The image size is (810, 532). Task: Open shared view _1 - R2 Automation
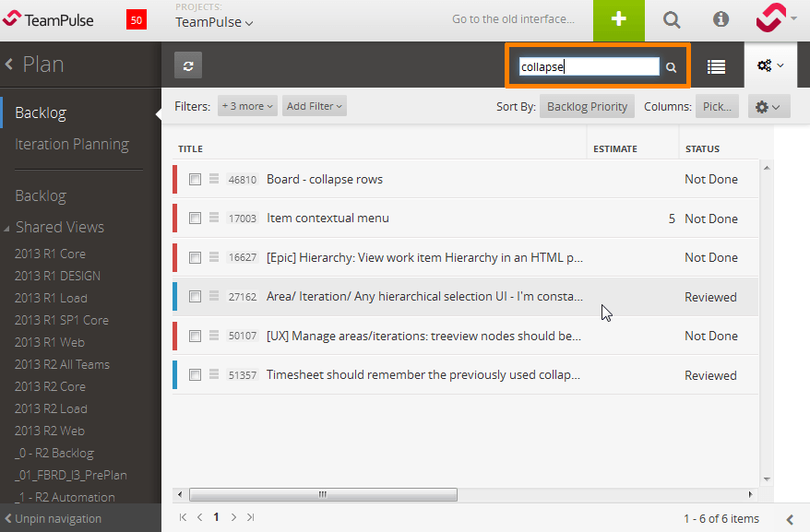[x=65, y=497]
